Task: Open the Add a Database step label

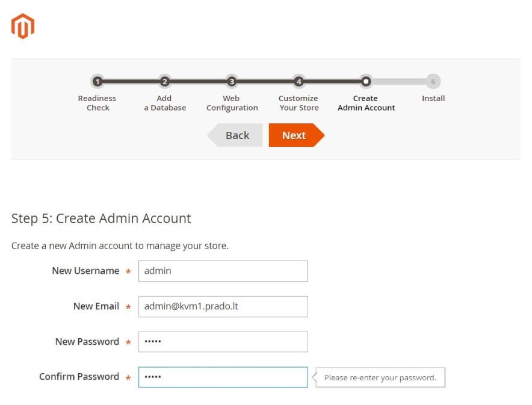Action: [x=165, y=103]
